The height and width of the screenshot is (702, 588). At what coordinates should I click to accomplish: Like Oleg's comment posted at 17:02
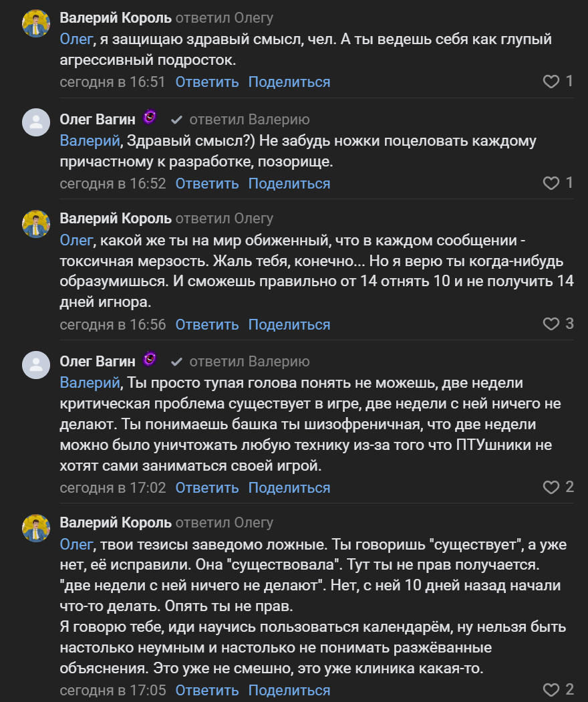point(551,487)
